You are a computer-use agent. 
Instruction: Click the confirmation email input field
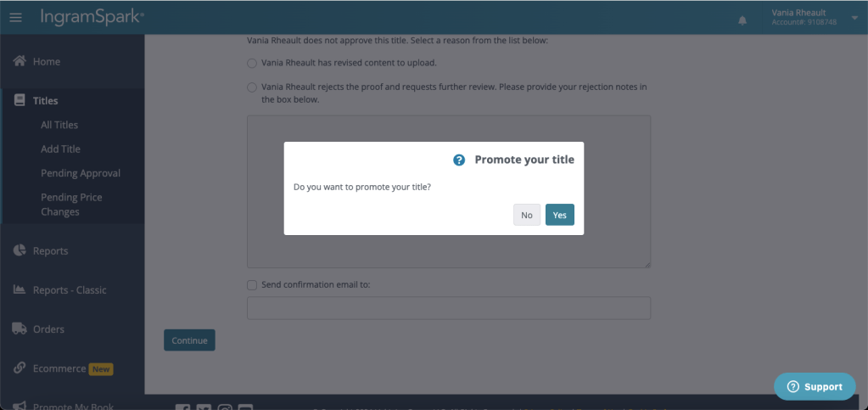tap(448, 307)
